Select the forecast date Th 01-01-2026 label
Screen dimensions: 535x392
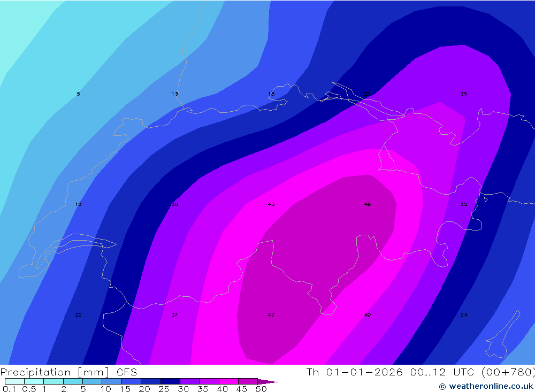click(x=354, y=372)
